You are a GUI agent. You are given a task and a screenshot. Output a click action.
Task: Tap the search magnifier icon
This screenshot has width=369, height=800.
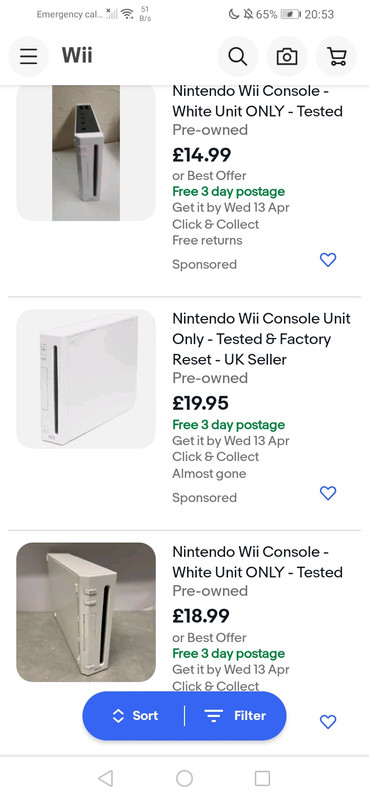238,56
